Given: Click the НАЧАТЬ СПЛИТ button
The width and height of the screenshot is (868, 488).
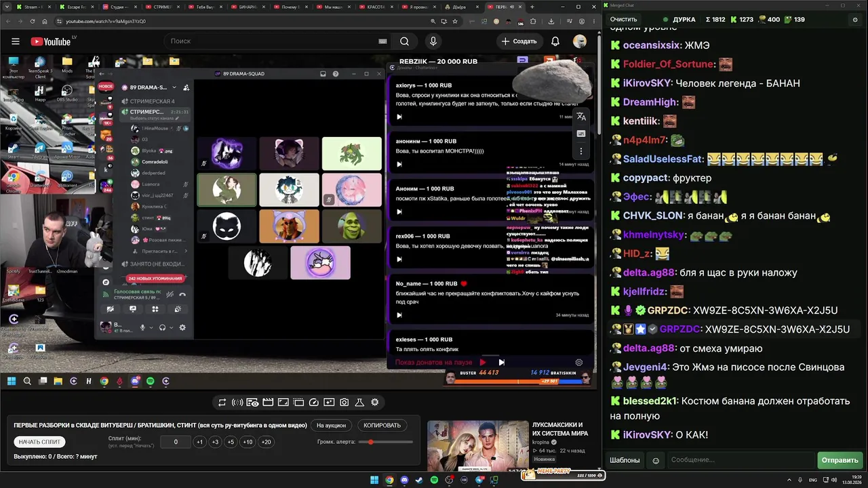Looking at the screenshot, I should (x=39, y=442).
